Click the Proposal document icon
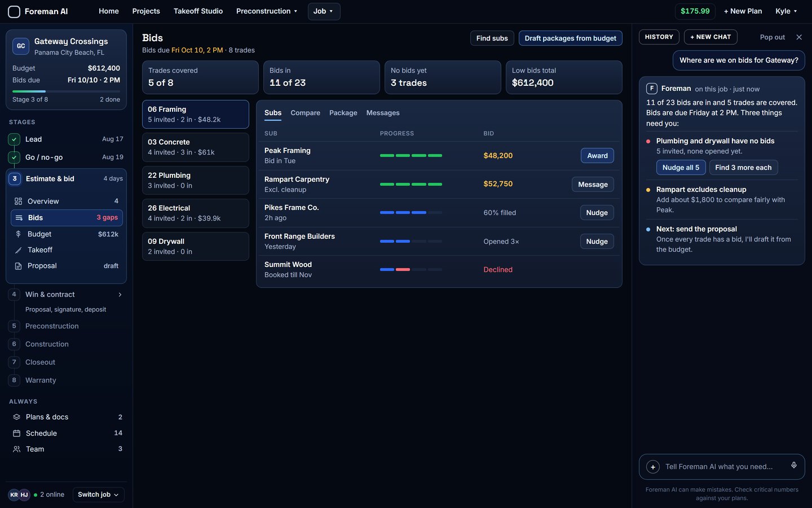 coord(18,266)
